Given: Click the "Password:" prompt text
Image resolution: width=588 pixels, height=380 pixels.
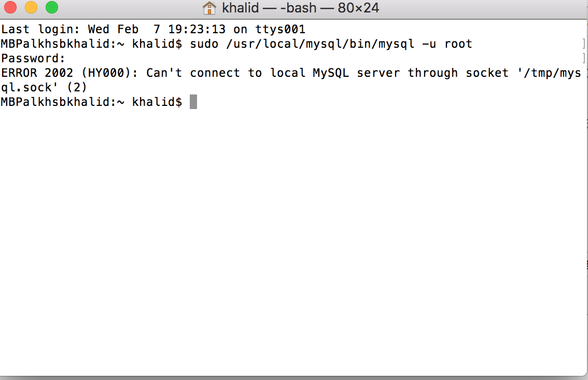Looking at the screenshot, I should (33, 58).
